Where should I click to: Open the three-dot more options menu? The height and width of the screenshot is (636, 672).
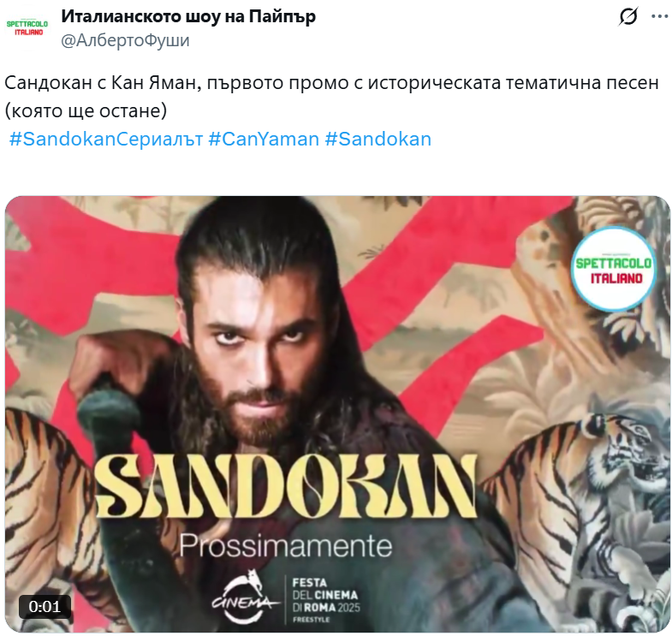(x=659, y=17)
